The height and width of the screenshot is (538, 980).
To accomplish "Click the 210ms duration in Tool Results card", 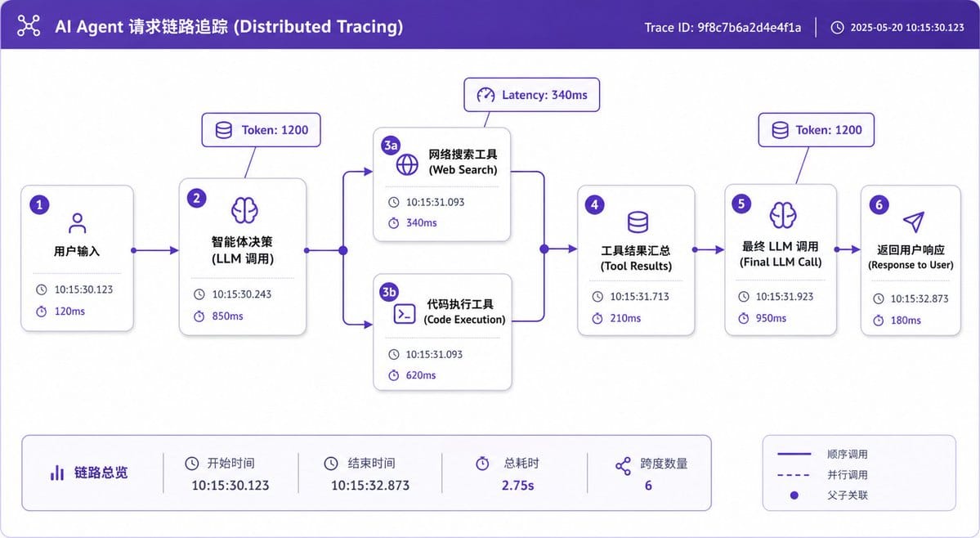I will pyautogui.click(x=625, y=319).
